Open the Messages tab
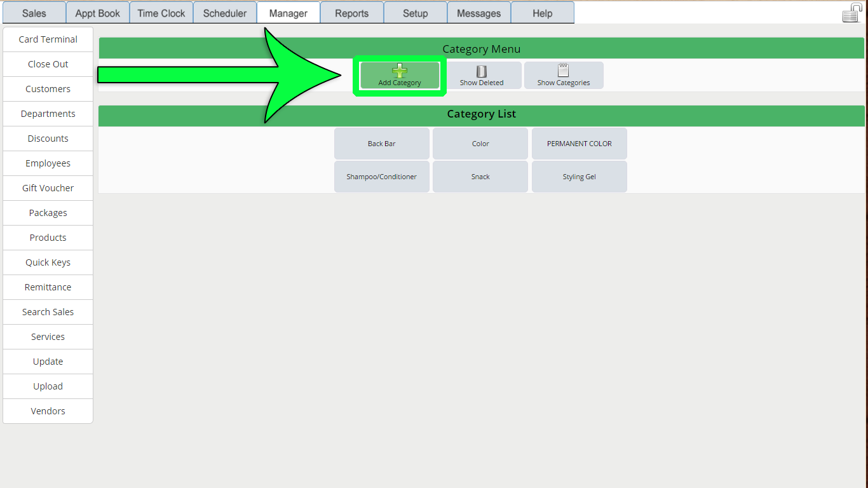This screenshot has width=868, height=488. [479, 13]
